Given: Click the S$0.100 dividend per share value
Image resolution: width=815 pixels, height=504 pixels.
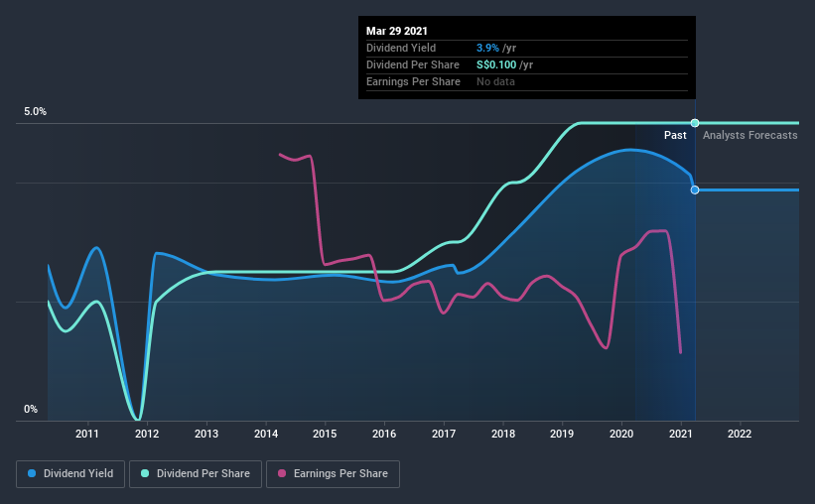Looking at the screenshot, I should (496, 64).
